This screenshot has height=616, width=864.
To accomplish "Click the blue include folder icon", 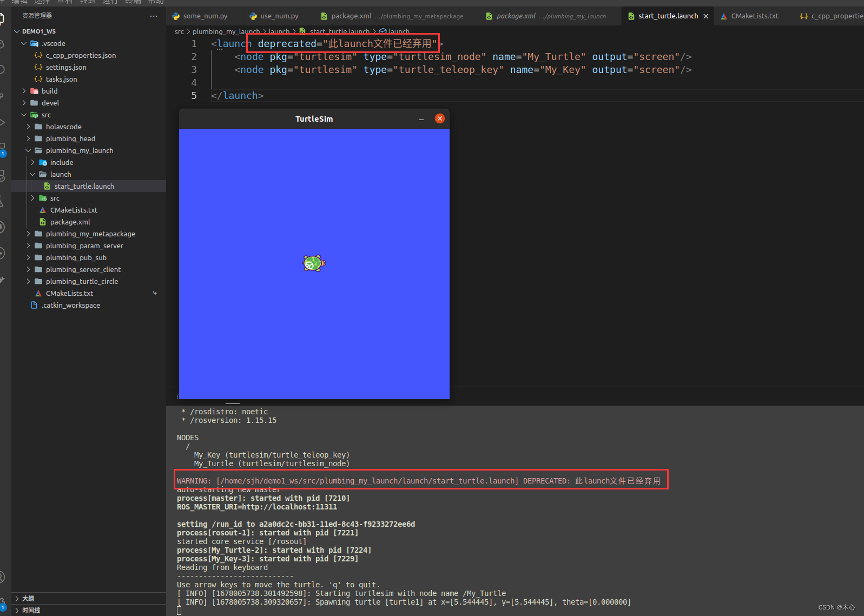I will (x=43, y=162).
